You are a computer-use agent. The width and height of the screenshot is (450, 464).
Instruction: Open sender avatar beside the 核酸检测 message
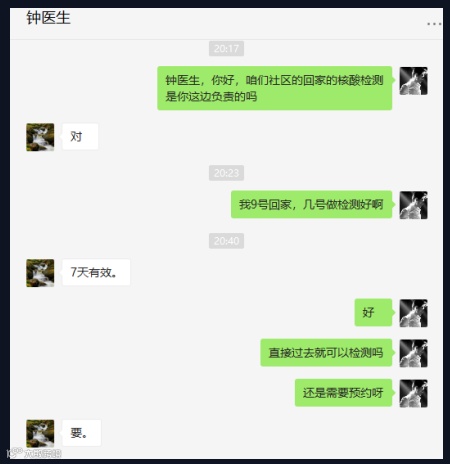coord(414,81)
